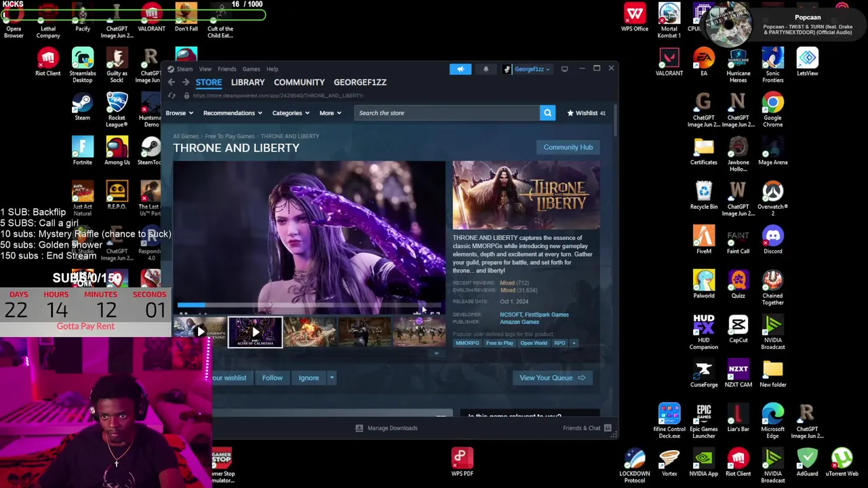868x488 pixels.
Task: Open the Certificates folder on desktop
Action: 703,150
